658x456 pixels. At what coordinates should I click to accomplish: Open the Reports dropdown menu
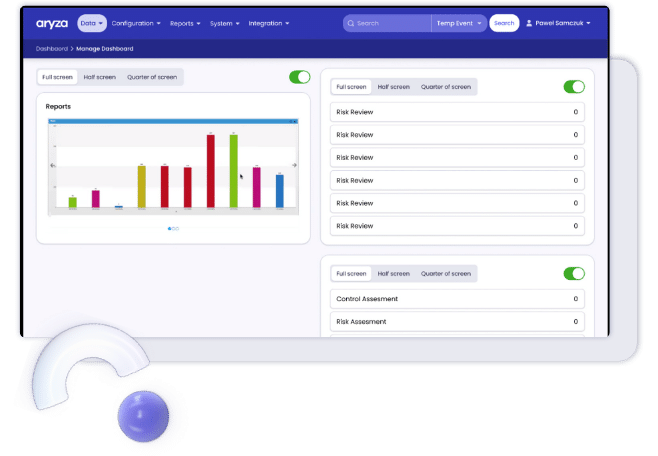coord(185,23)
